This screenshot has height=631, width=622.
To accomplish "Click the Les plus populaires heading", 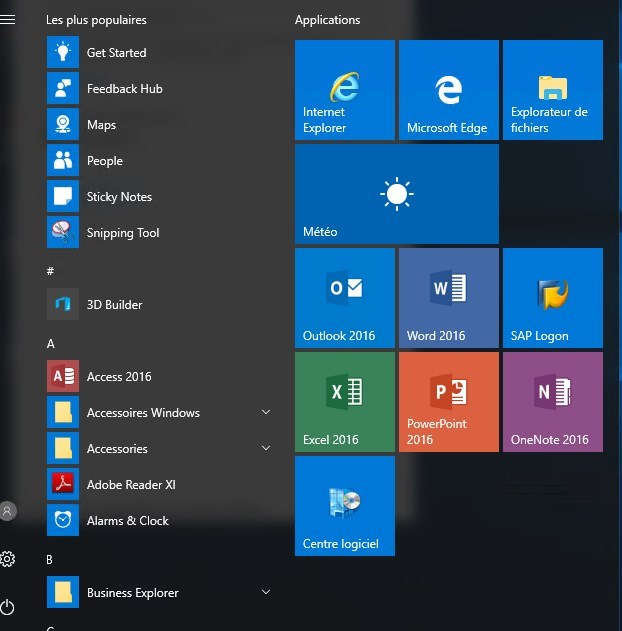I will [x=96, y=20].
